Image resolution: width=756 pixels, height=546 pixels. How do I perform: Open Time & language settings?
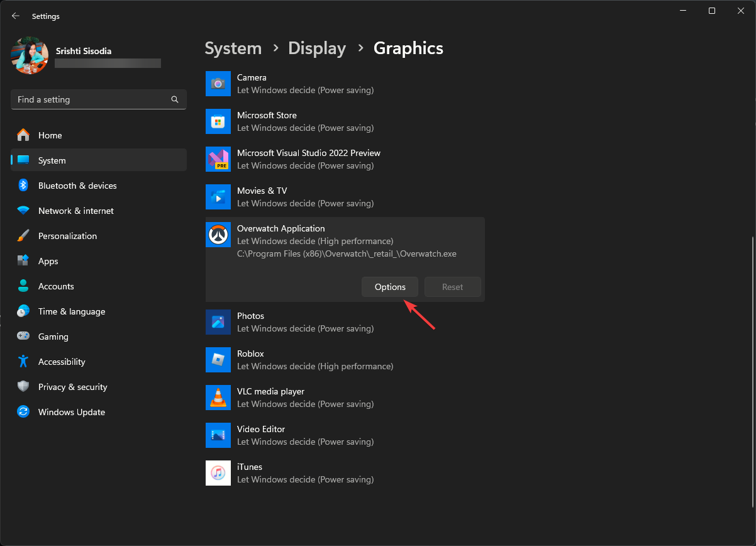99,311
